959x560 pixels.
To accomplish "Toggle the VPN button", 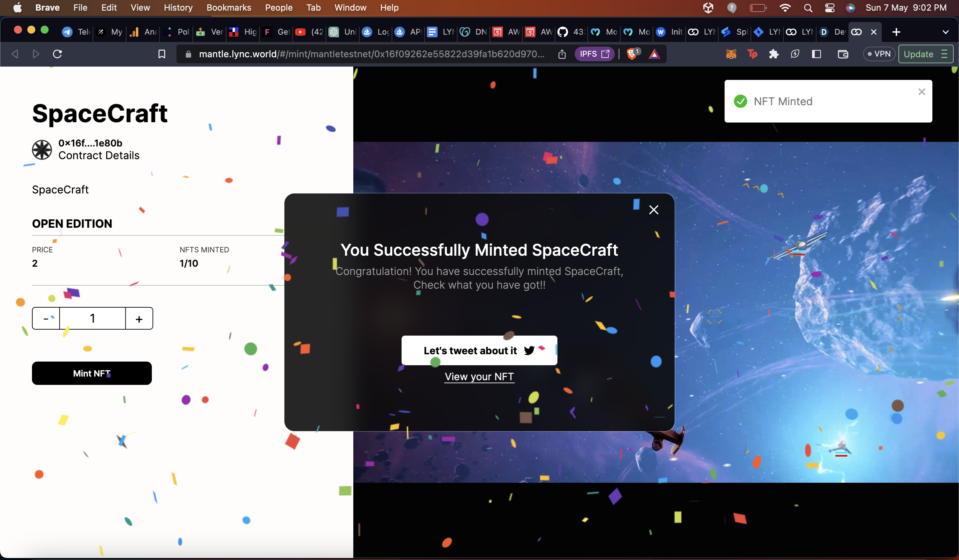I will (879, 54).
